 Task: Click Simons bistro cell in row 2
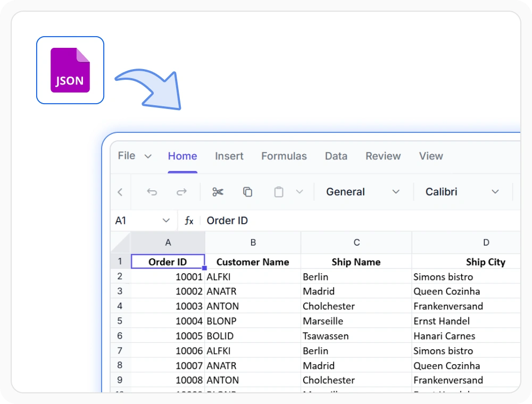click(x=466, y=276)
